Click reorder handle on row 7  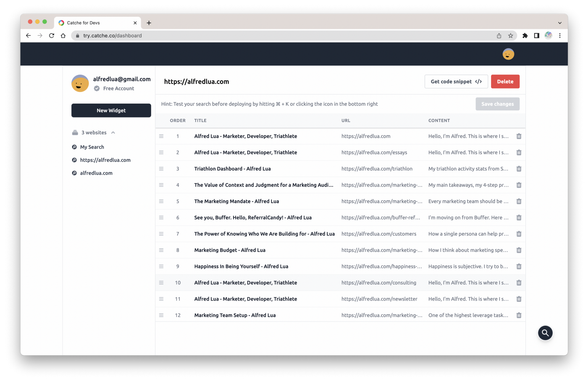[x=161, y=234]
